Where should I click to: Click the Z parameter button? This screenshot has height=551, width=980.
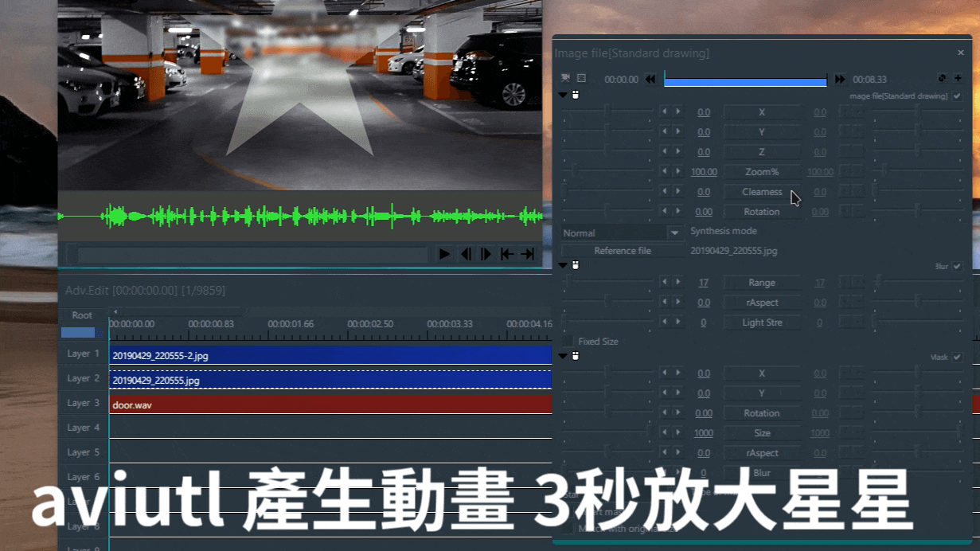click(762, 152)
